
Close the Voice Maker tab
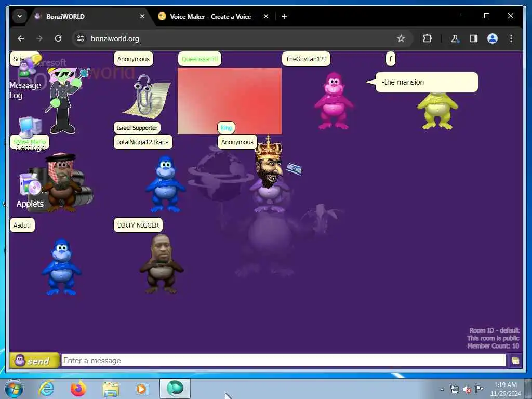pos(266,16)
